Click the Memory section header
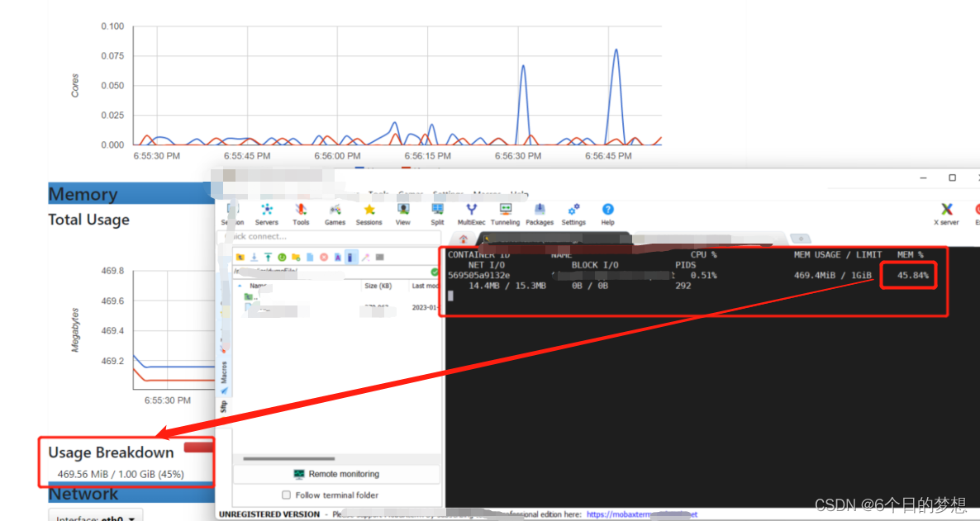This screenshot has height=521, width=980. click(132, 194)
